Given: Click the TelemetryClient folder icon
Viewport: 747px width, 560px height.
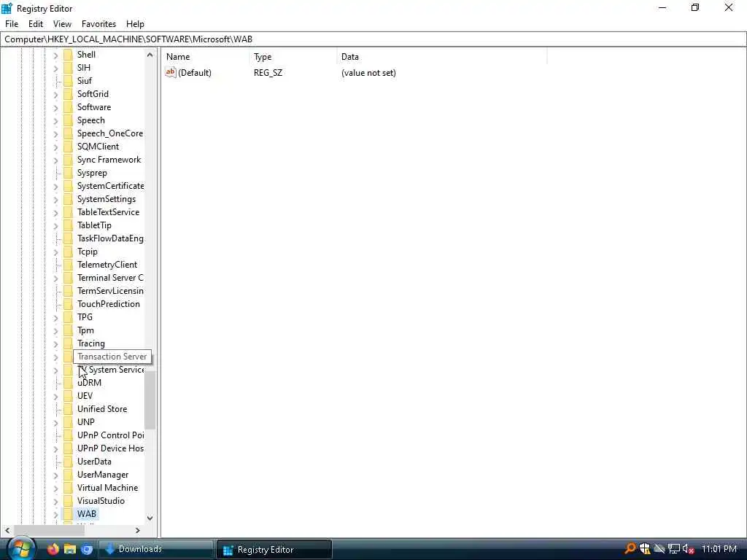Looking at the screenshot, I should (68, 265).
